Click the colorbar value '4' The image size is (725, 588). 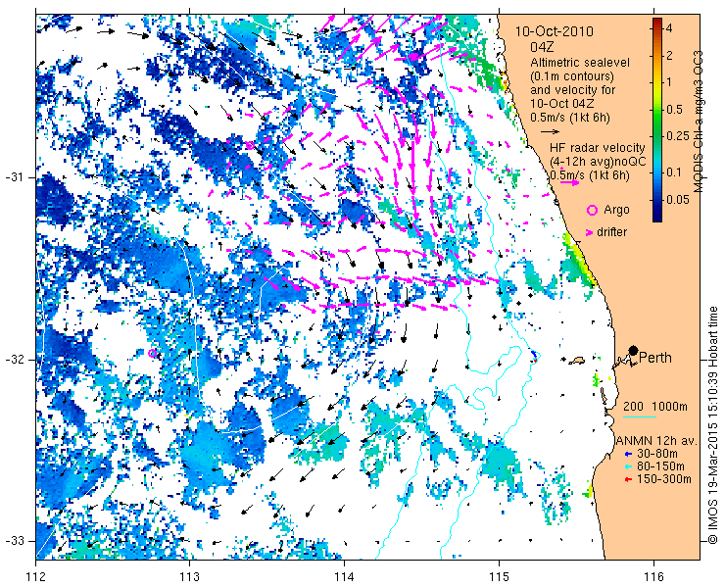668,28
